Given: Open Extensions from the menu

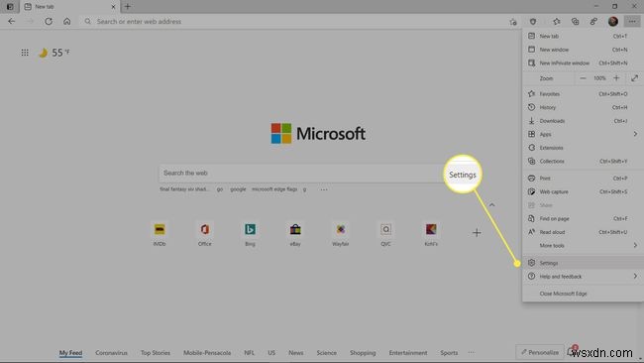Looking at the screenshot, I should click(x=583, y=148).
